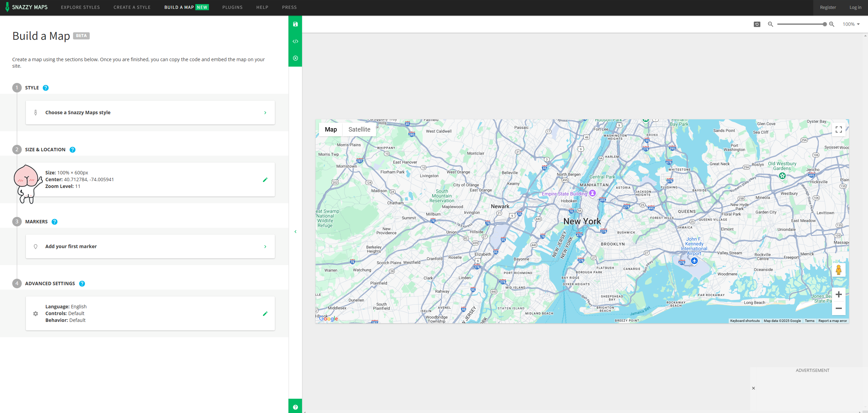Open Explore Styles menu item

pyautogui.click(x=80, y=7)
